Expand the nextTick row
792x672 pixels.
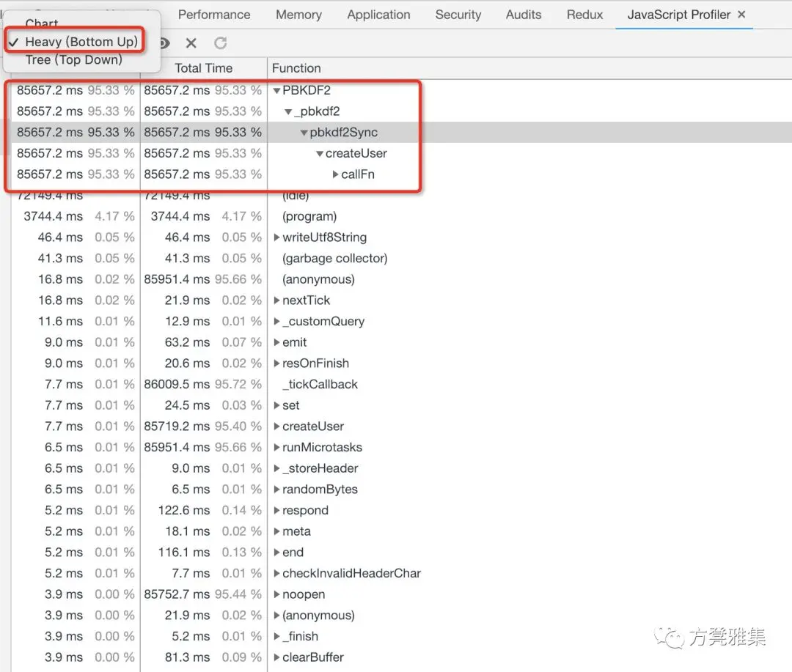[276, 300]
